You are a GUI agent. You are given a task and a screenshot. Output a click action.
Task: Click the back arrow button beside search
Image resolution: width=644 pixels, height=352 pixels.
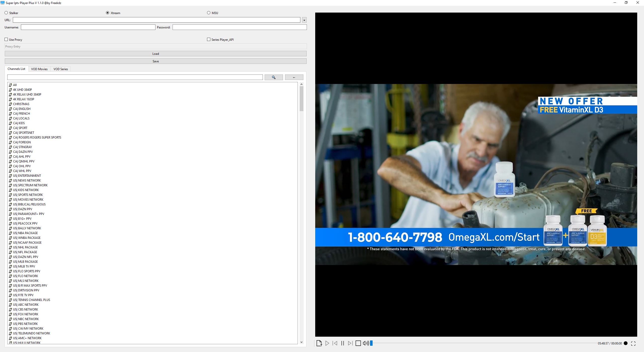point(294,77)
